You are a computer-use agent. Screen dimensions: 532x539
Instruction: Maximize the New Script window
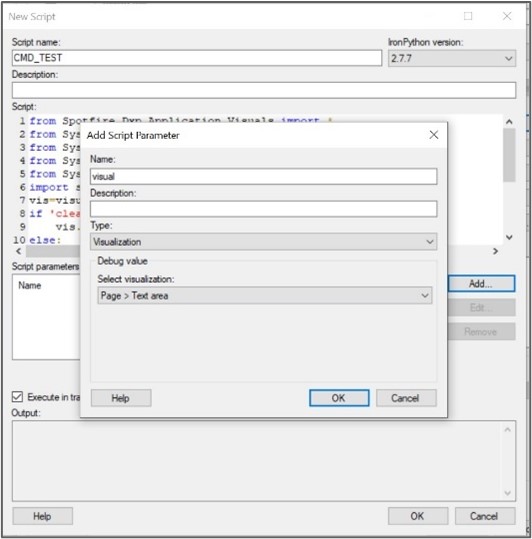click(468, 16)
